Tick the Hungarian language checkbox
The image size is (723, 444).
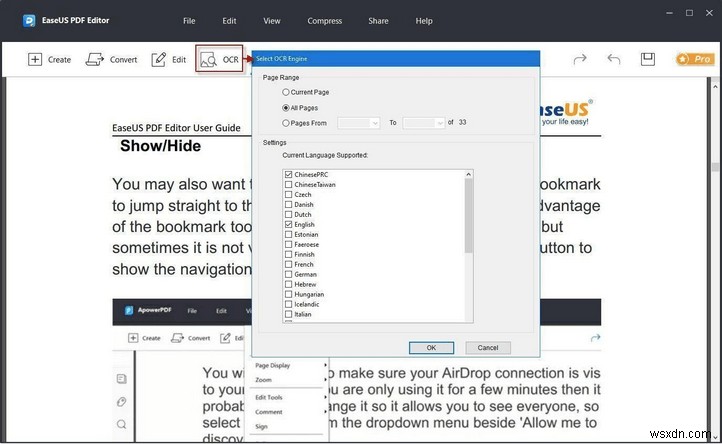pos(289,294)
